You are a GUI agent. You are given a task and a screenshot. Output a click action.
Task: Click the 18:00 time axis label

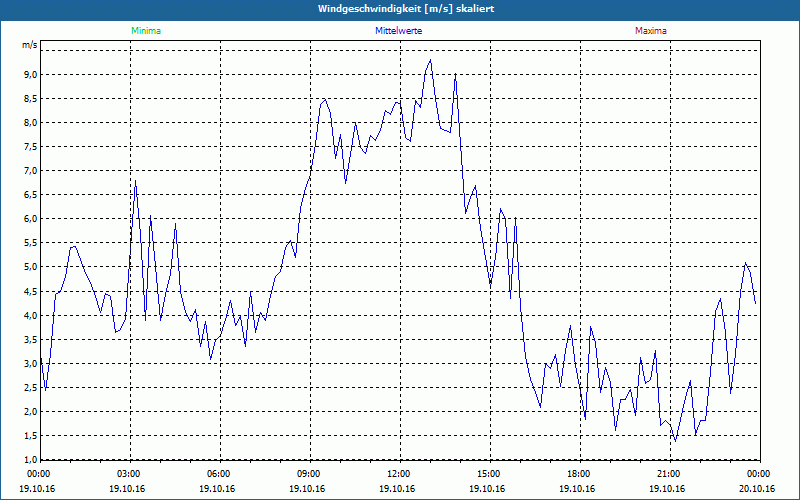pos(580,474)
